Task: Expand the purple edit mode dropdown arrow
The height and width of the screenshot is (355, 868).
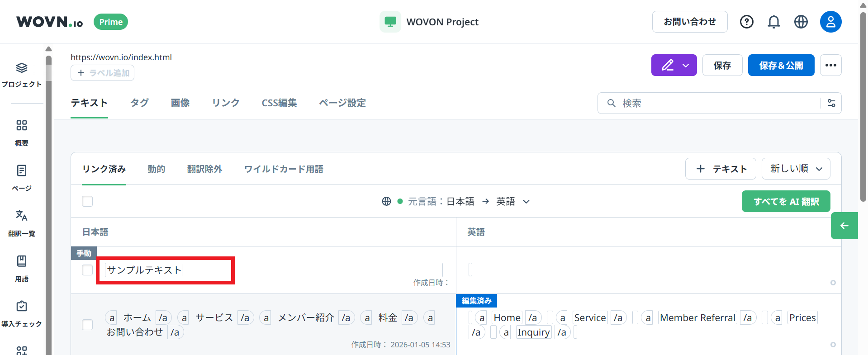Action: [686, 66]
